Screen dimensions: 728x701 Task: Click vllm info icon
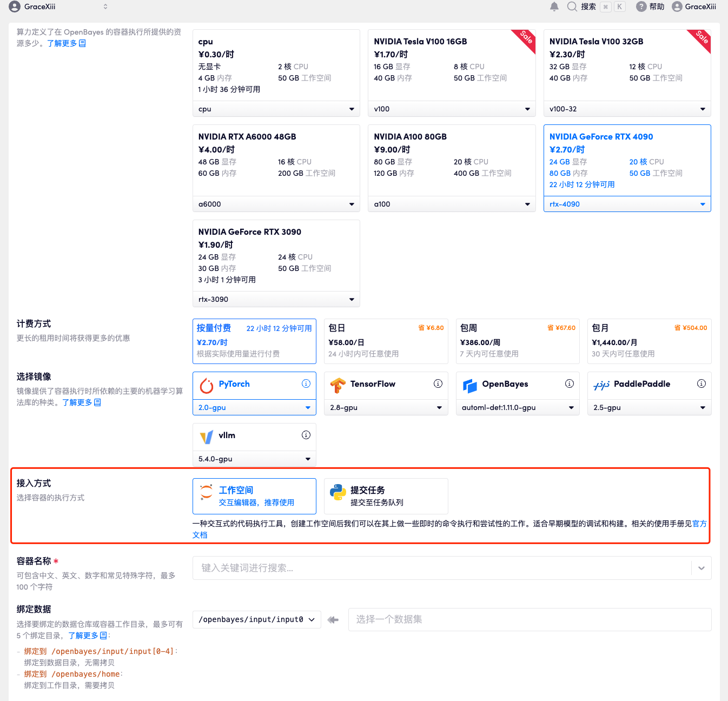[x=306, y=435]
